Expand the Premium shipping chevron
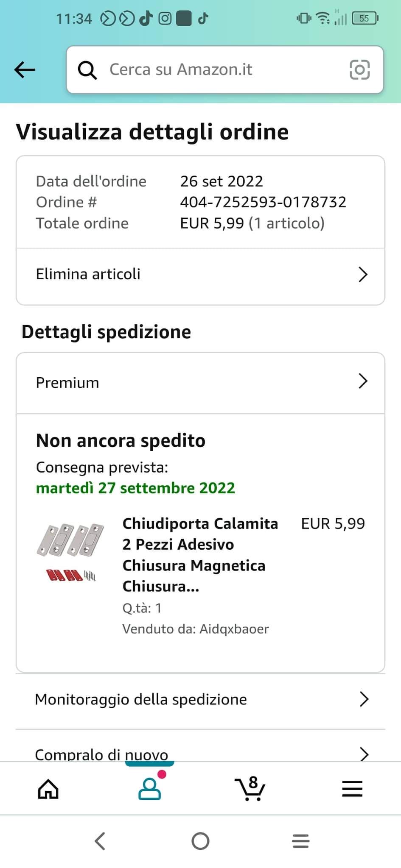The height and width of the screenshot is (868, 401). (x=363, y=381)
